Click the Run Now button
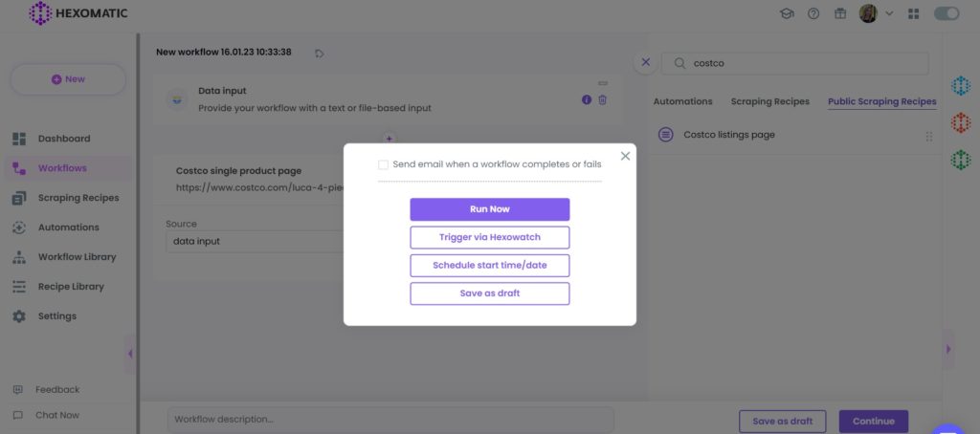The width and height of the screenshot is (980, 434). [x=489, y=209]
